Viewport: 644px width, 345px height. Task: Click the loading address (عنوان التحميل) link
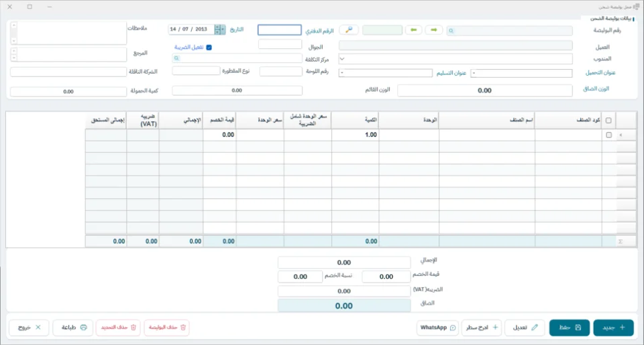(x=600, y=72)
